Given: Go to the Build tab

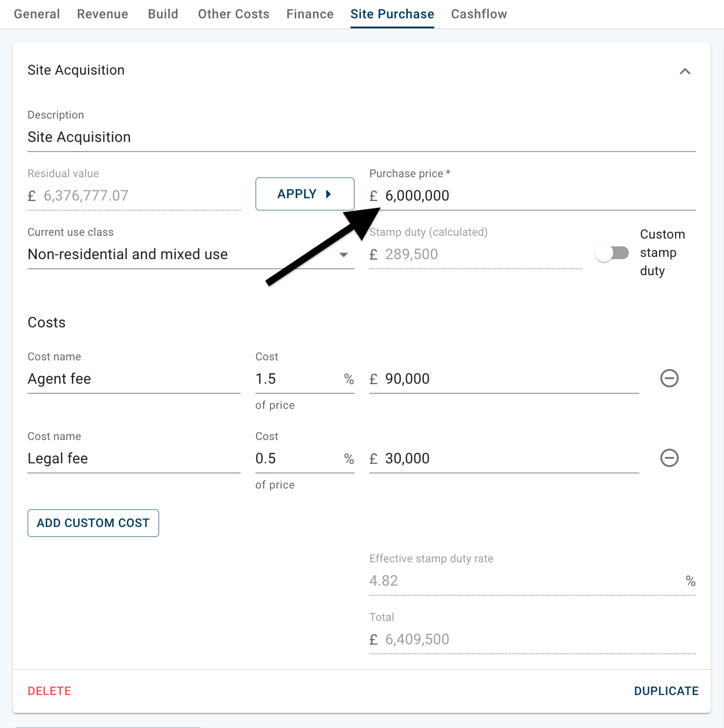Looking at the screenshot, I should click(x=163, y=14).
